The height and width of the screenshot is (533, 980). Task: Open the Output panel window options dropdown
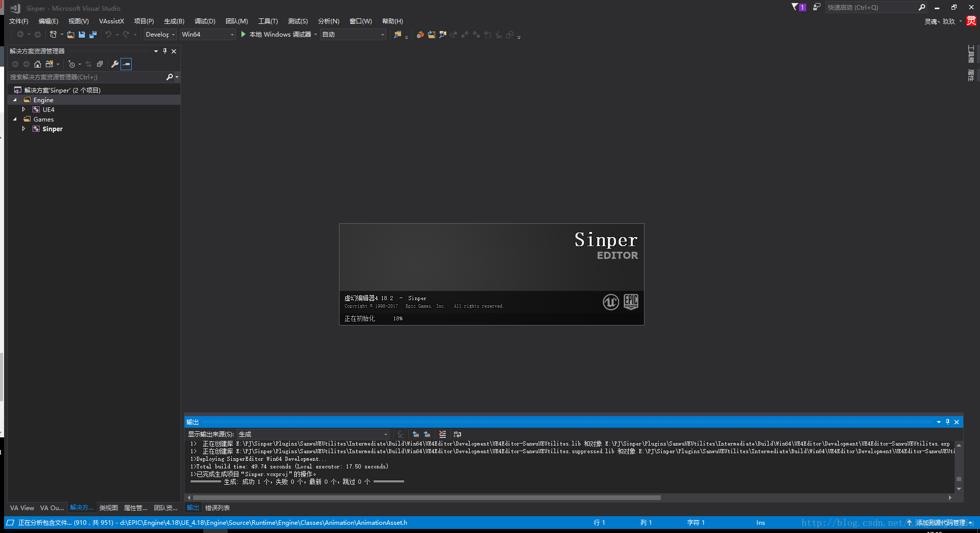939,422
